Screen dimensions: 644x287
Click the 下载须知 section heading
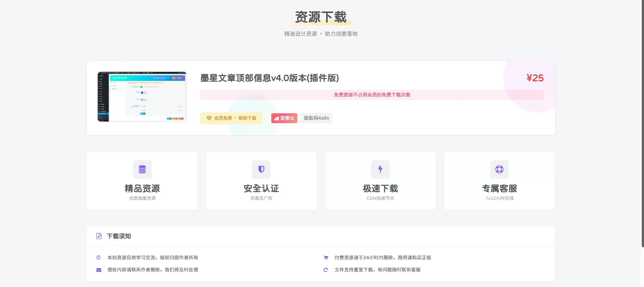[119, 236]
